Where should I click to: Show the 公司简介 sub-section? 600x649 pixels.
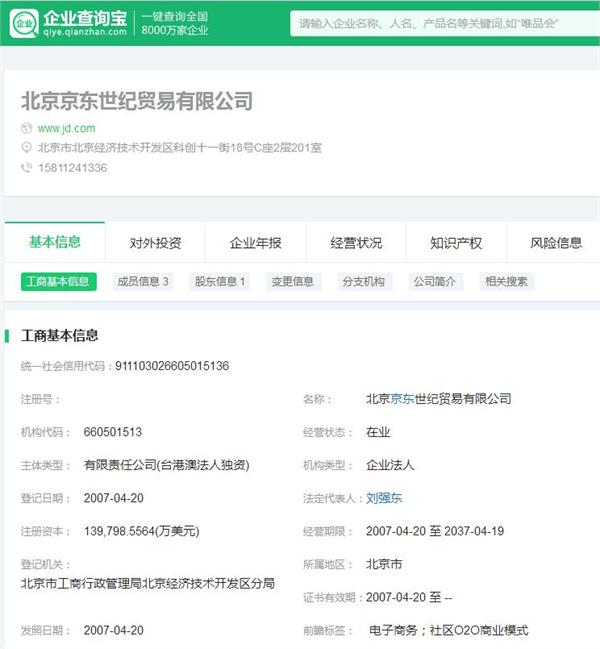point(435,281)
